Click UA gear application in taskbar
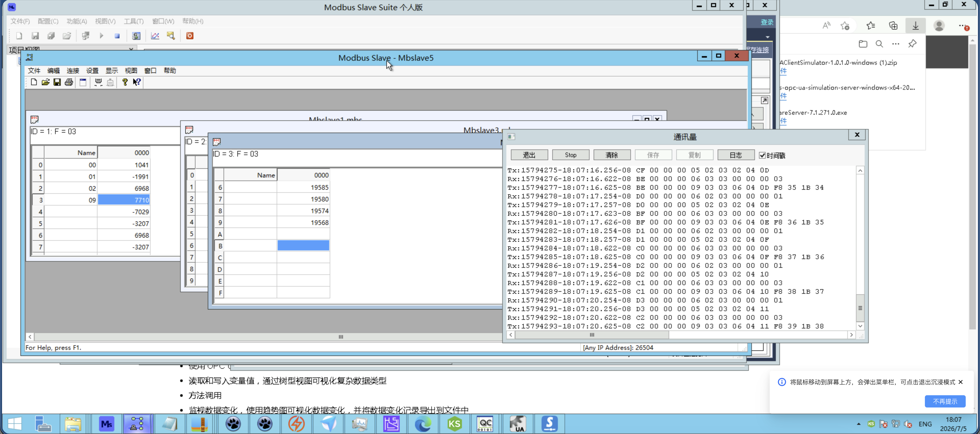The image size is (980, 434). (x=518, y=423)
